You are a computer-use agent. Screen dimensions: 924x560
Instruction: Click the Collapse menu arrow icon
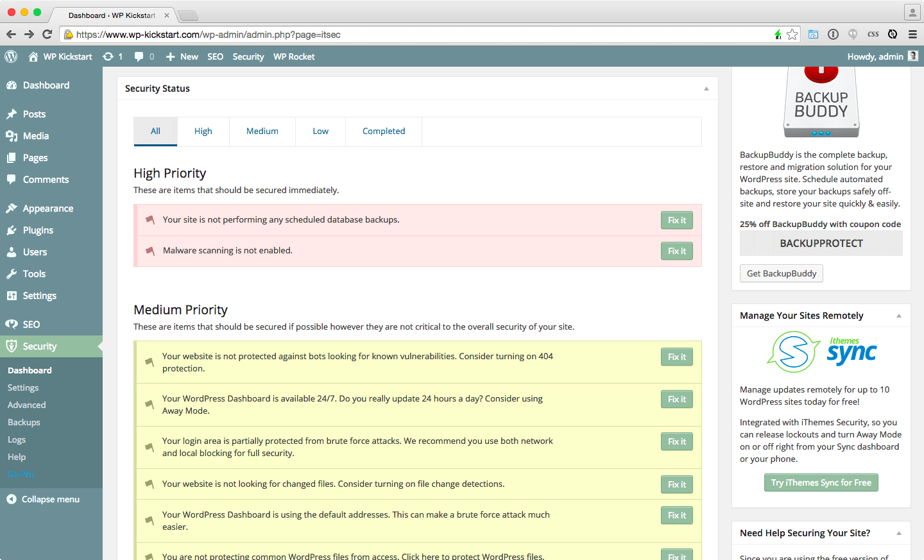(12, 499)
